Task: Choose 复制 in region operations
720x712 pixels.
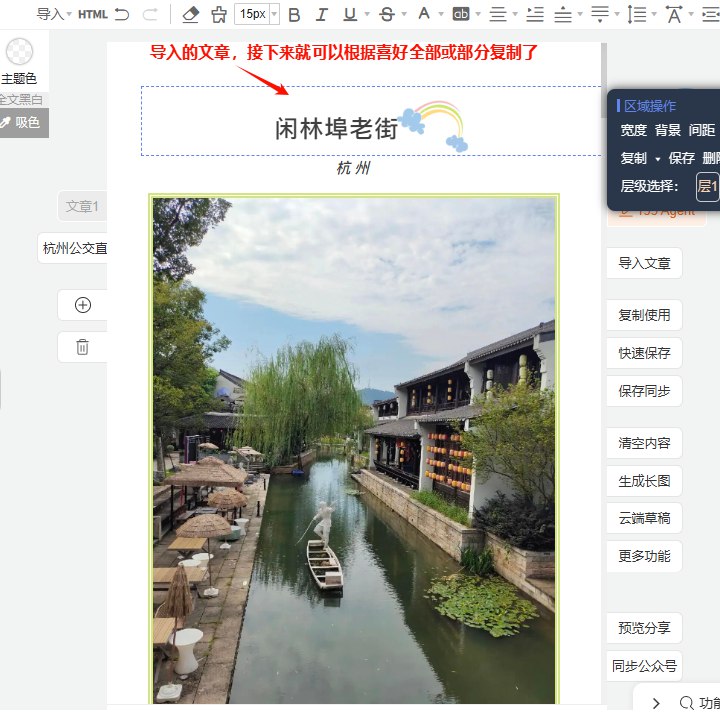Action: pos(634,158)
